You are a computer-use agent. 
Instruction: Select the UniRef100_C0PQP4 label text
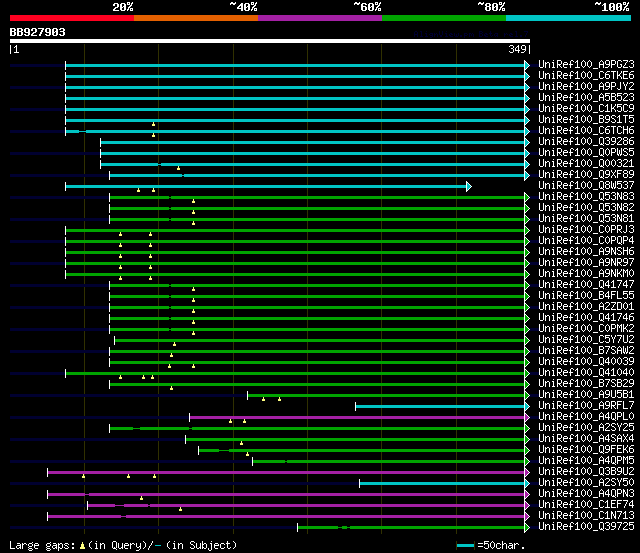(x=586, y=241)
